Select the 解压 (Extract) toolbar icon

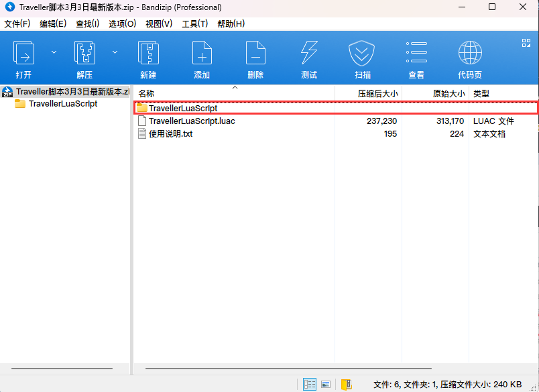(84, 58)
